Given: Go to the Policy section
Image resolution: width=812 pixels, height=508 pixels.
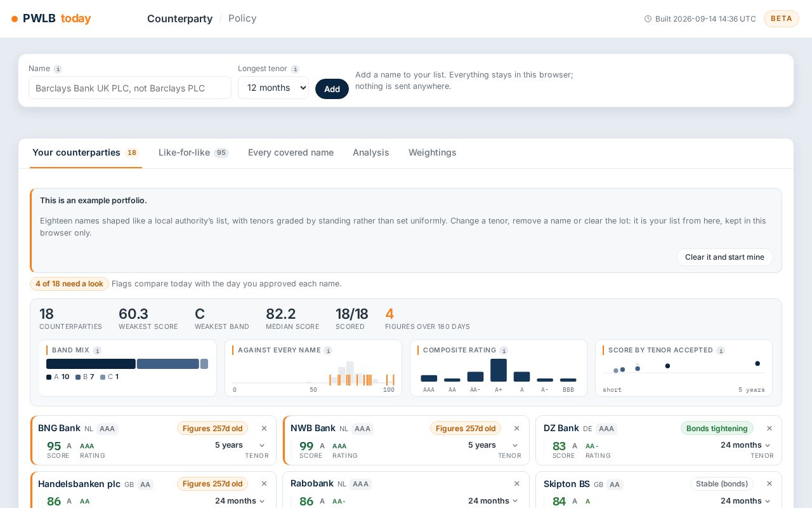Looking at the screenshot, I should (242, 18).
